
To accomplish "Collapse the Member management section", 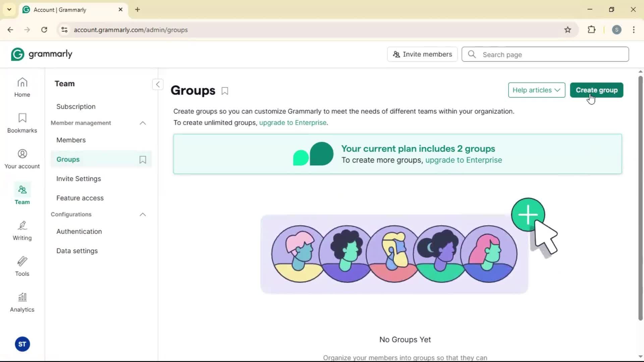I will tap(143, 123).
